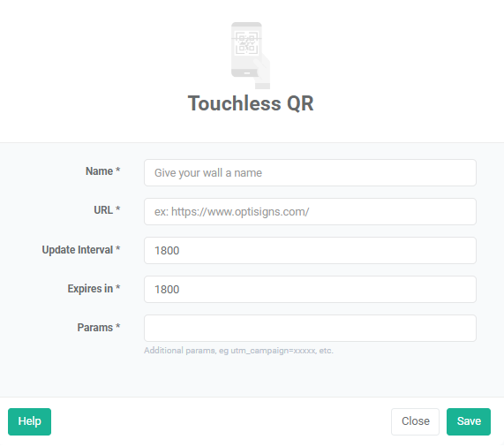The height and width of the screenshot is (447, 504).
Task: Click the home button on phone illustration
Action: [x=246, y=73]
